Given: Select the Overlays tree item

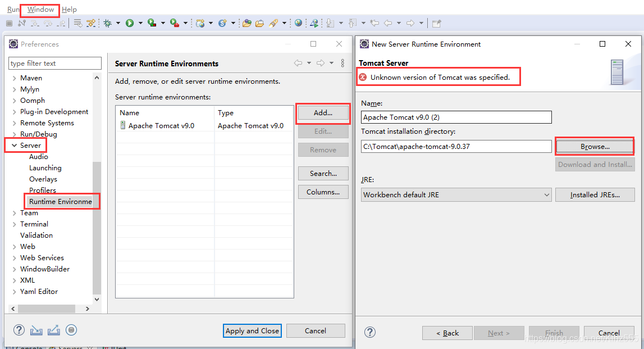Looking at the screenshot, I should 43,179.
